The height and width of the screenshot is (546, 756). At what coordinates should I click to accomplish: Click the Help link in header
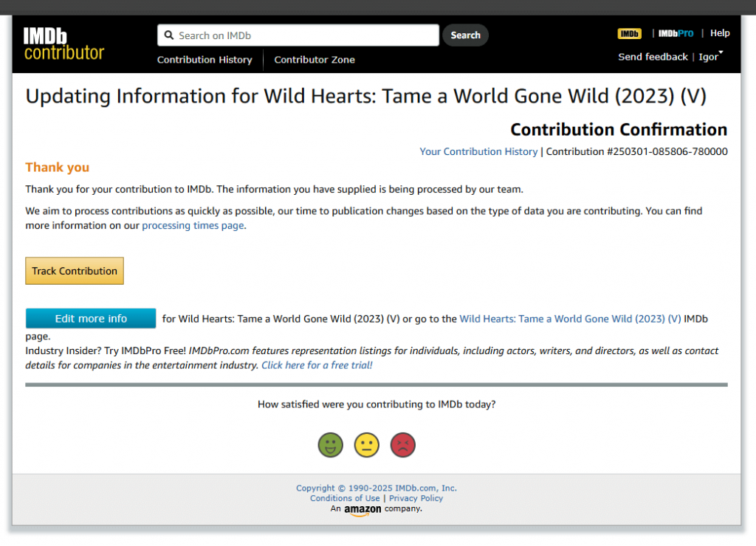pyautogui.click(x=720, y=33)
